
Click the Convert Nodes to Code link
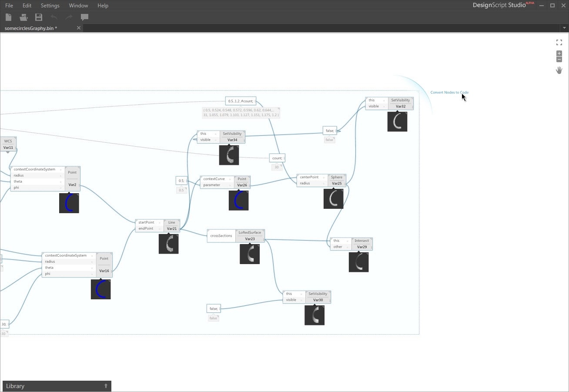coord(449,92)
